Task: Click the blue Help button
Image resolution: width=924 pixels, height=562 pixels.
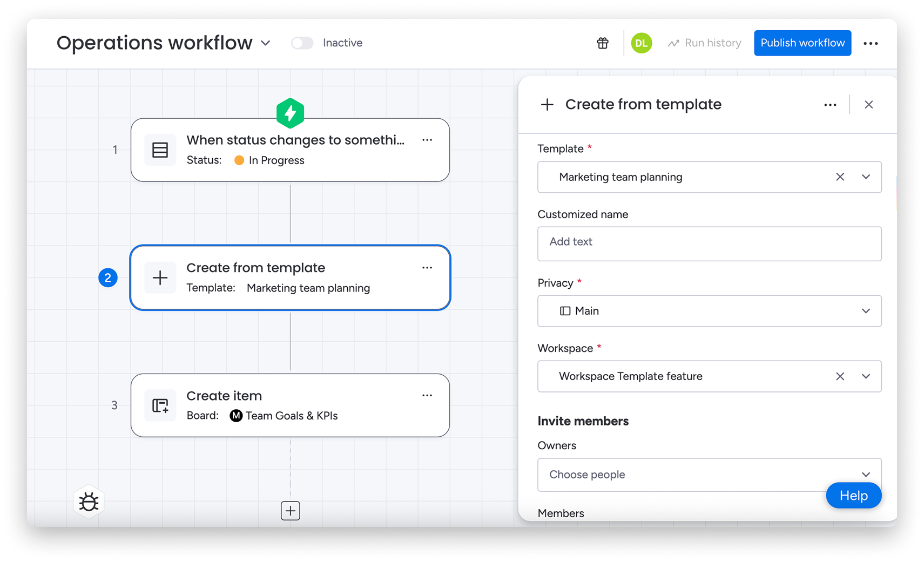Action: [853, 496]
